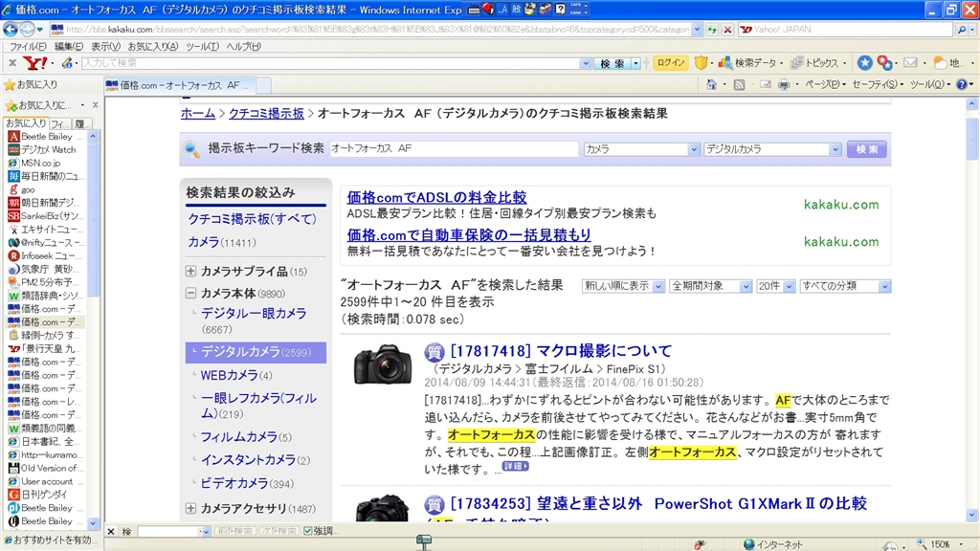The width and height of the screenshot is (980, 551).
Task: Close the Yahoo toolbar with its X
Action: [11, 62]
